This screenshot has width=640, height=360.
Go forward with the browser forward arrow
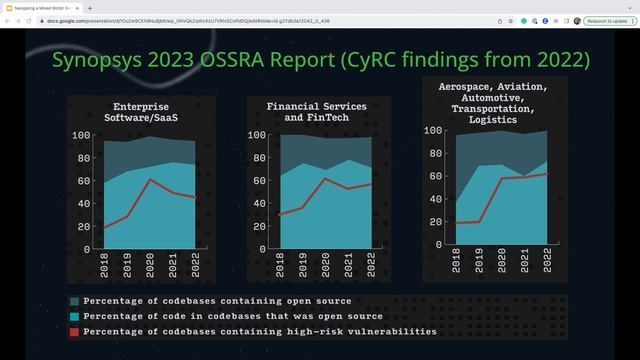(x=18, y=21)
